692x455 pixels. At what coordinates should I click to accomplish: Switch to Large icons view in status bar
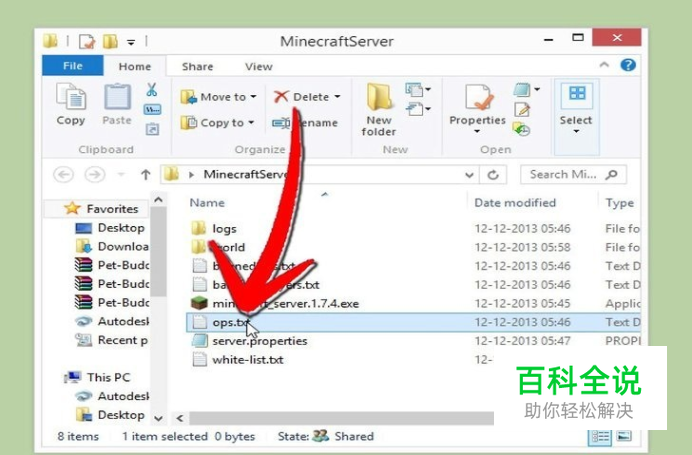coord(624,436)
